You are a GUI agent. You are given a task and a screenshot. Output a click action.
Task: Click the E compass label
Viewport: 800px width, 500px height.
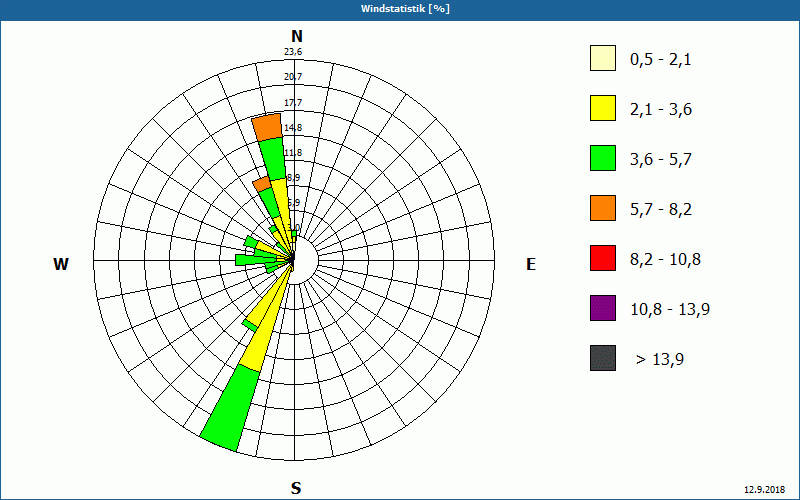pyautogui.click(x=531, y=264)
